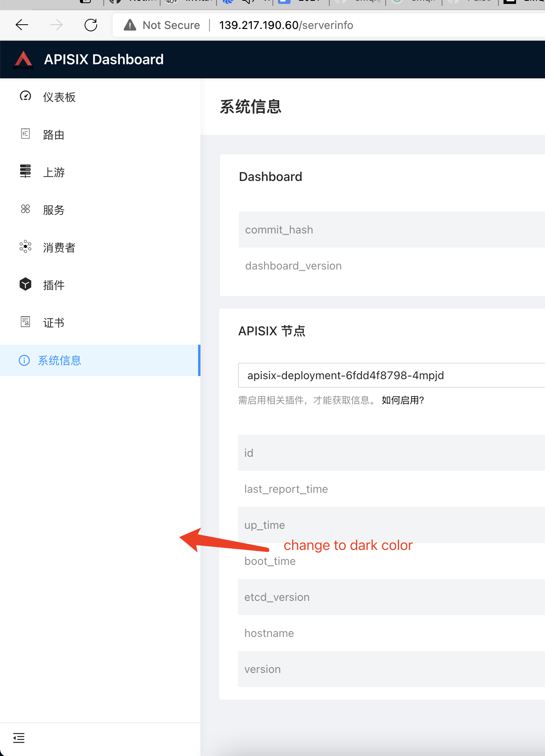Click the address bar URL 139.217.190.60/serverinfo

[286, 25]
